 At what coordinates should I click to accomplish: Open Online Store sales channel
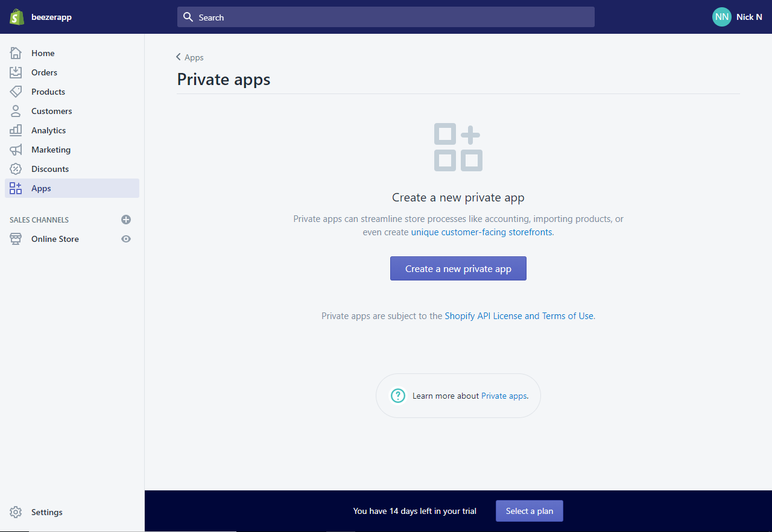(x=55, y=239)
